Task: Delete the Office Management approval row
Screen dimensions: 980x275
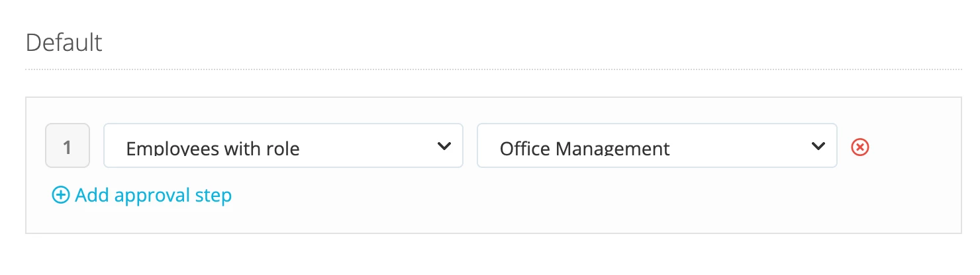Action: click(x=859, y=147)
